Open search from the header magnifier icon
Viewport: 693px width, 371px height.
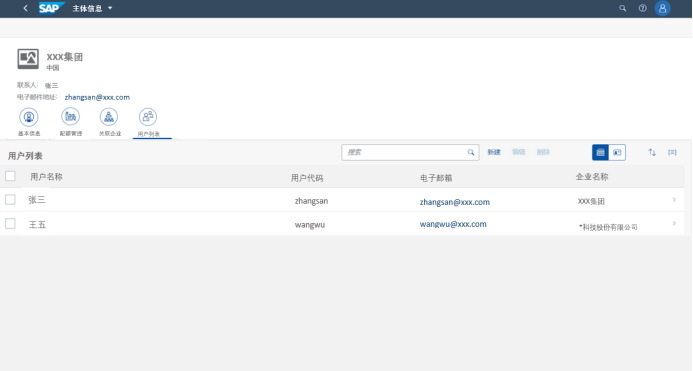622,8
